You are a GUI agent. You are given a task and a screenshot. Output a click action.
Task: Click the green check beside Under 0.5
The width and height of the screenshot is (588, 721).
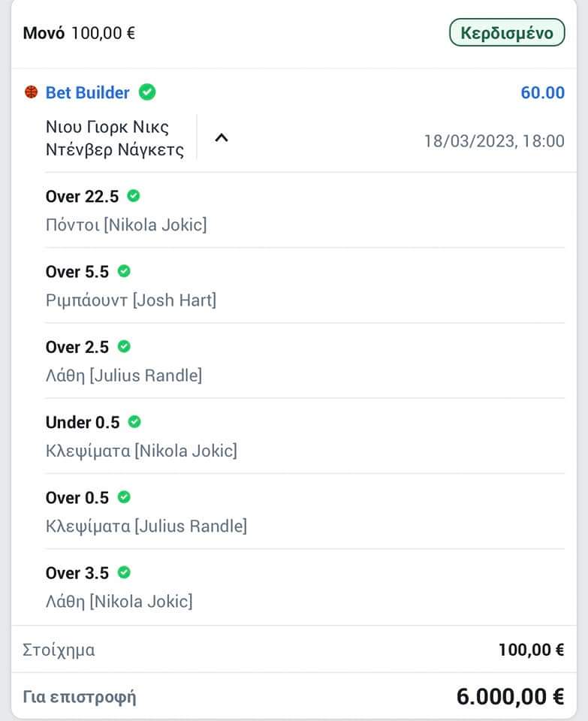tap(135, 421)
